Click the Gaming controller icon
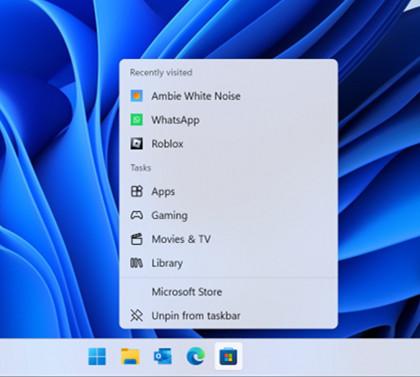Viewport: 420px width, 377px height. pos(136,215)
